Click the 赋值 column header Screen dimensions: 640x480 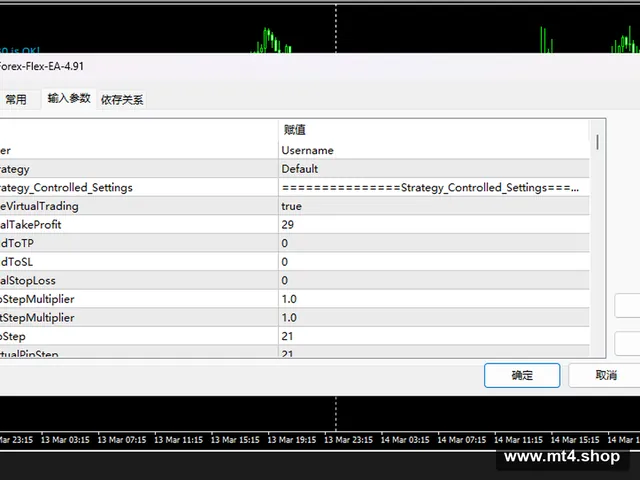pyautogui.click(x=434, y=130)
